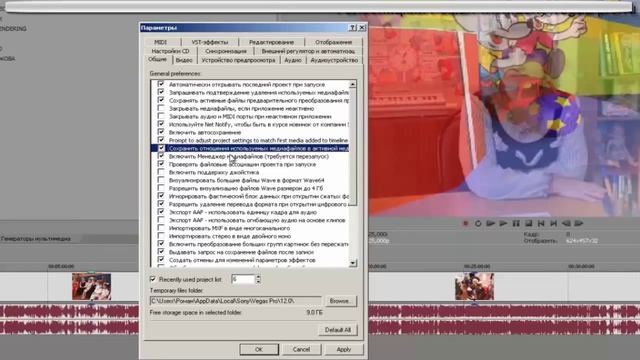Switch to the Аудио tab
This screenshot has width=640, height=360.
pos(293,60)
